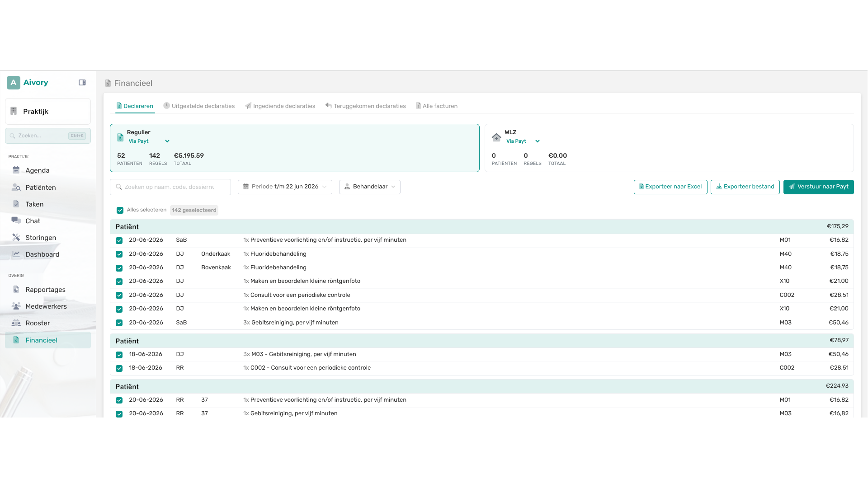
Task: Click the Patiënten icon in sidebar
Action: click(16, 187)
